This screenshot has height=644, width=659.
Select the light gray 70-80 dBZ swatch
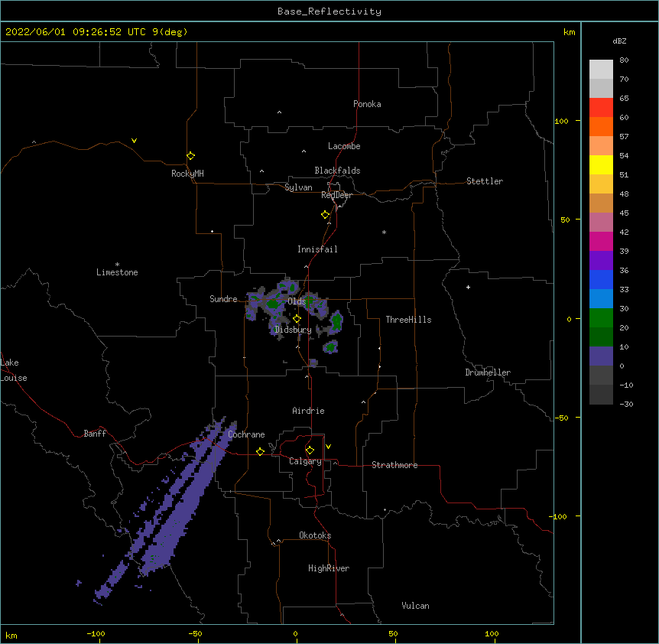(601, 70)
